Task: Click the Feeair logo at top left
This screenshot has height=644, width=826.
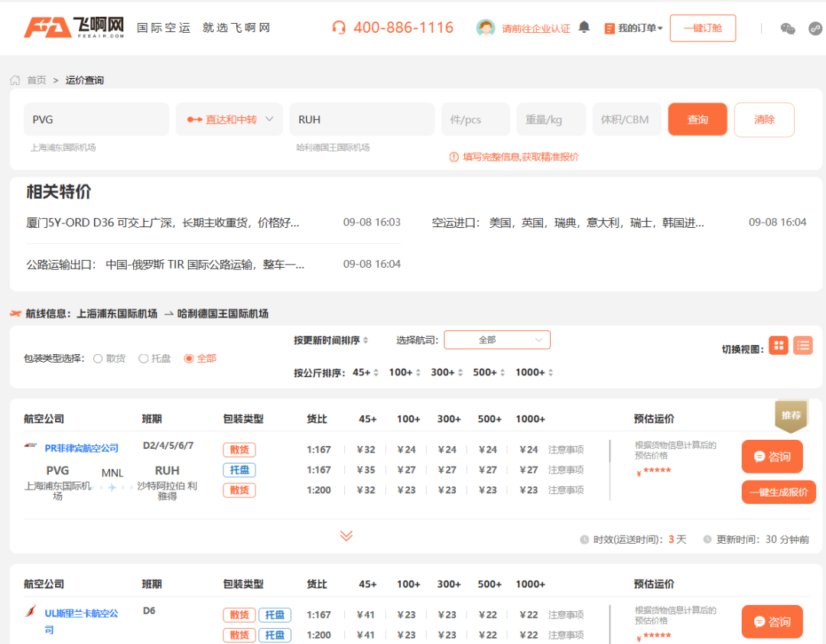Action: pos(73,28)
